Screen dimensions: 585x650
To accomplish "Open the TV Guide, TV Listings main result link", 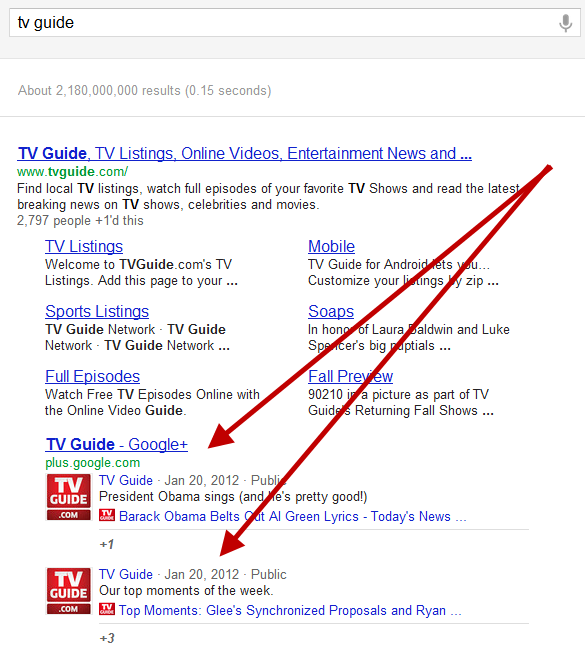I will pos(244,153).
